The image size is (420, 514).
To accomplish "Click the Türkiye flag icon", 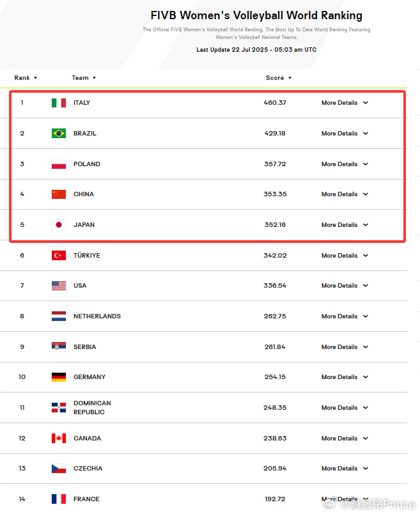I will pyautogui.click(x=59, y=255).
